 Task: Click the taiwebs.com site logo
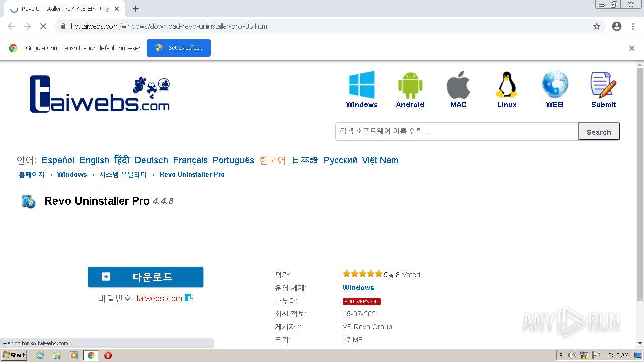(x=100, y=94)
